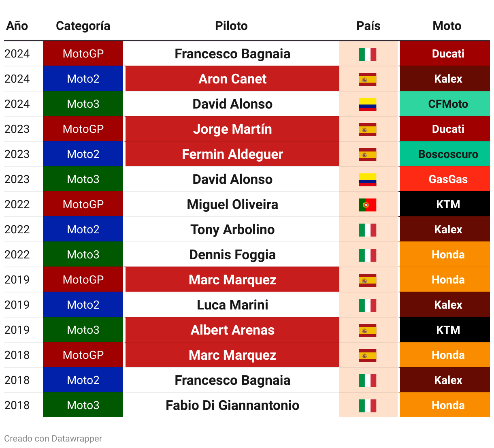Click the Italian flag beside Francesco Bagnaia 2024
Viewport: 494px width, 448px height.
(368, 54)
